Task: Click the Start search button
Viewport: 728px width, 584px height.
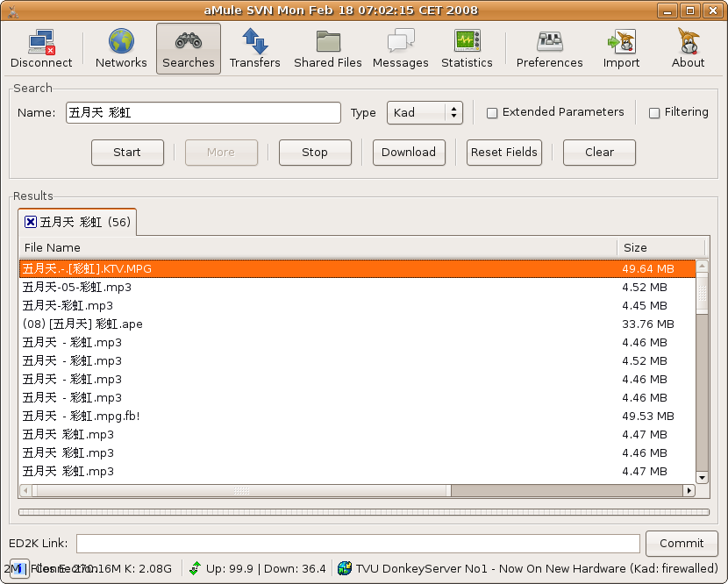Action: (128, 153)
